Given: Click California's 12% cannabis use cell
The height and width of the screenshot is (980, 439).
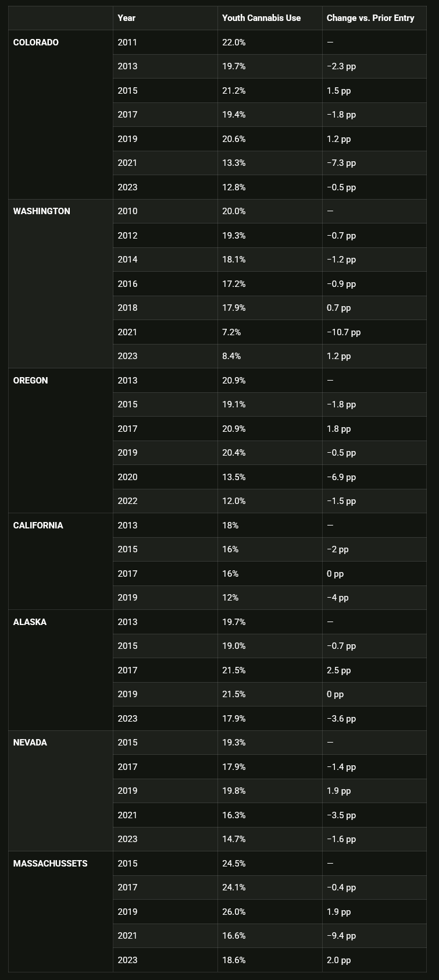Looking at the screenshot, I should click(x=230, y=598).
